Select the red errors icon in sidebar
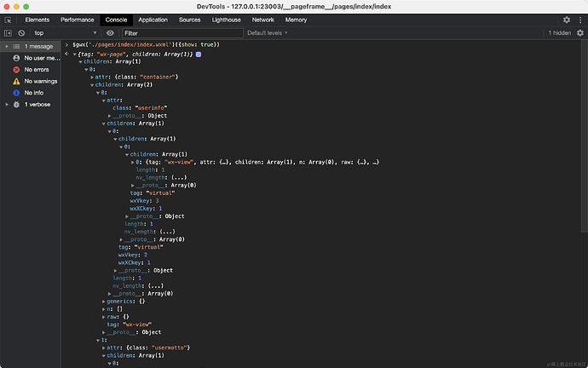 point(16,70)
